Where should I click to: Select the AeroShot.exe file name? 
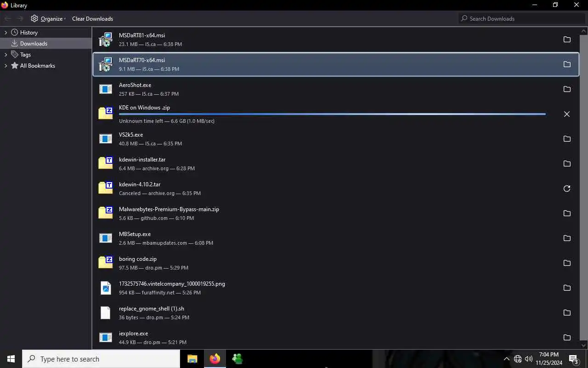(135, 85)
